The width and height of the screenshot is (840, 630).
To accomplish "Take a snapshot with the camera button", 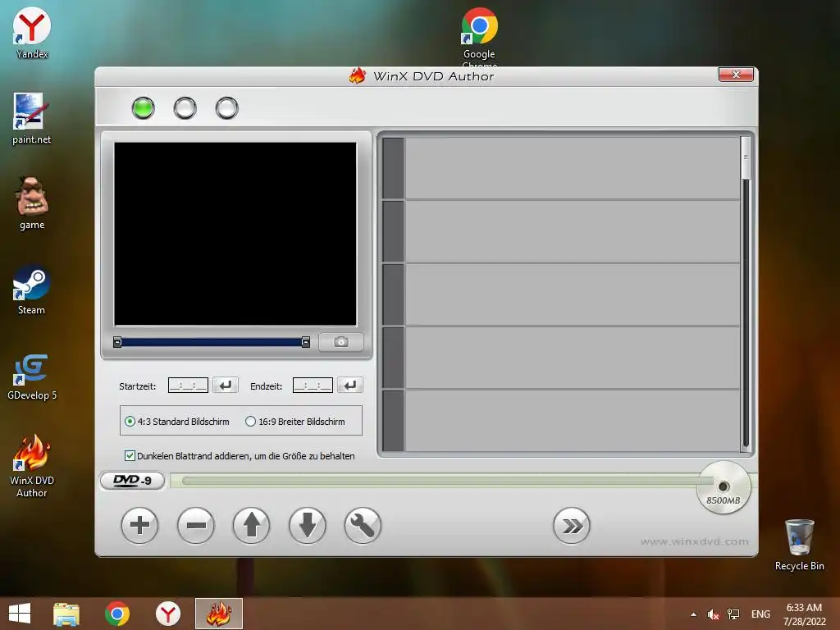I will tap(341, 342).
